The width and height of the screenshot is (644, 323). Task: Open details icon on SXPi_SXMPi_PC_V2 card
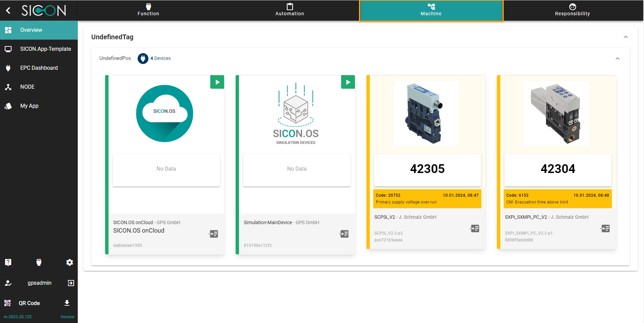pyautogui.click(x=605, y=229)
